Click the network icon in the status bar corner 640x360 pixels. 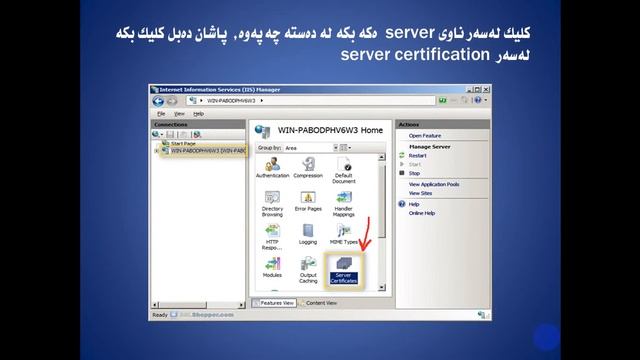[x=482, y=315]
